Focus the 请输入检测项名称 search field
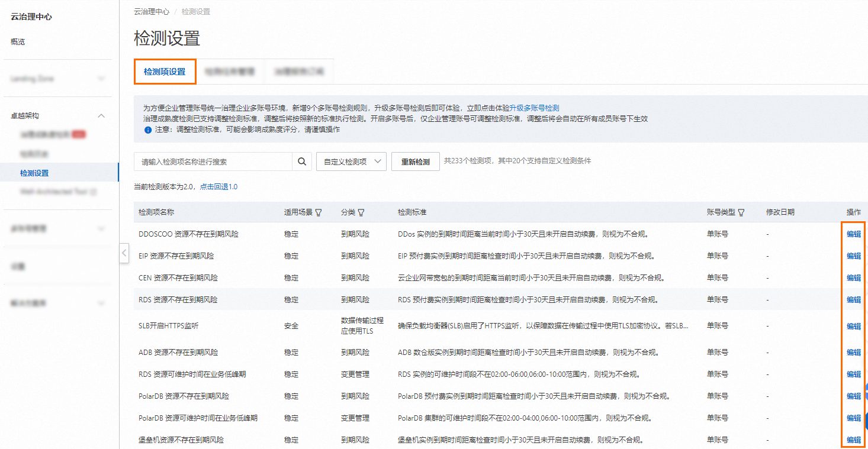This screenshot has height=449, width=868. click(x=213, y=161)
